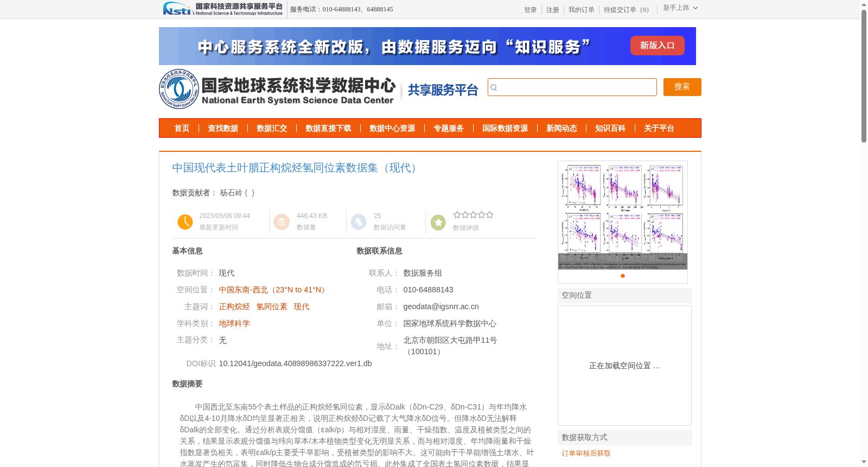Click the National Earth System Science Data Center logo

[x=277, y=89]
